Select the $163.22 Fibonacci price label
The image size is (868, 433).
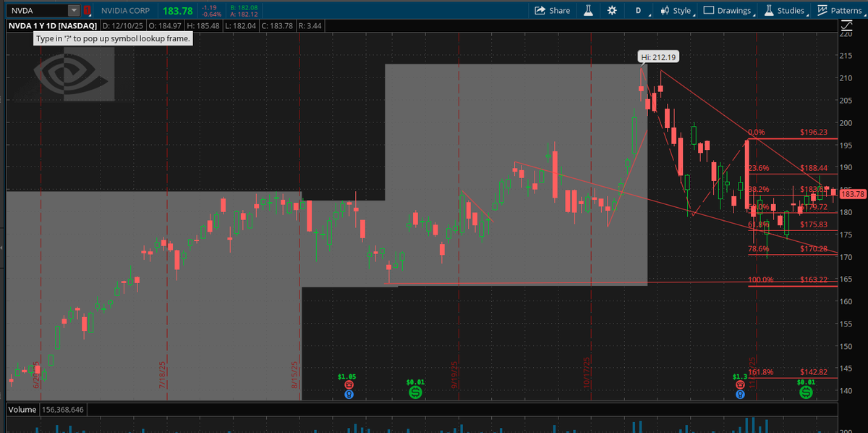(814, 279)
